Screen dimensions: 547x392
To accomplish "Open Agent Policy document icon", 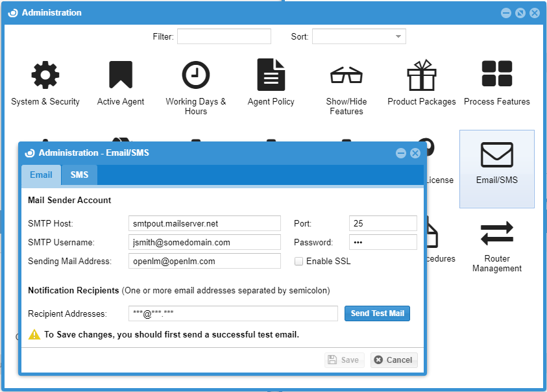I will (x=271, y=75).
